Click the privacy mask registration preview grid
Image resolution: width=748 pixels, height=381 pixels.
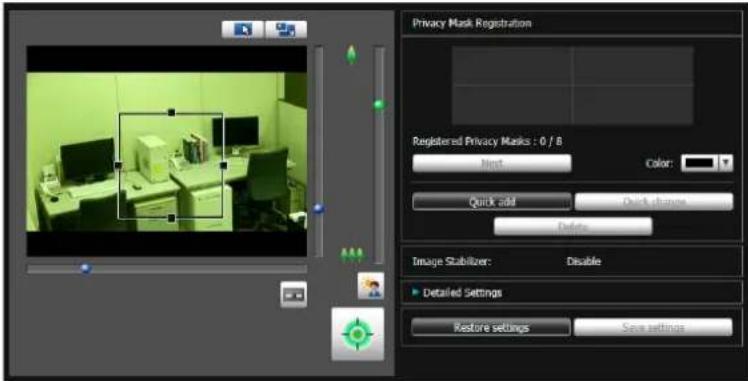[x=572, y=85]
